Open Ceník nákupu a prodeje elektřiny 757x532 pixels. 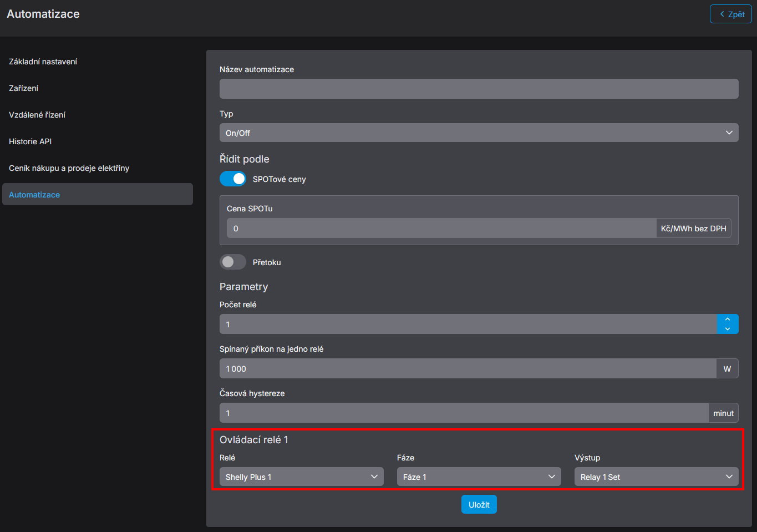point(69,168)
